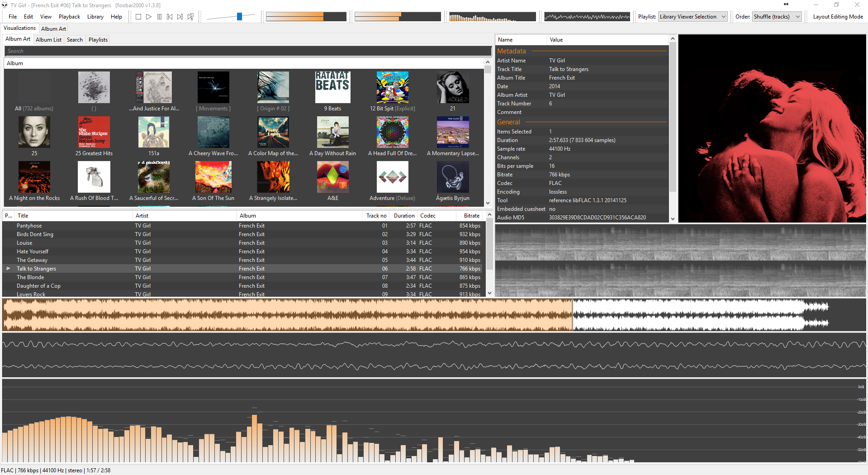Click the foobar2000 alien logo icon
This screenshot has height=475, width=868.
[5, 5]
